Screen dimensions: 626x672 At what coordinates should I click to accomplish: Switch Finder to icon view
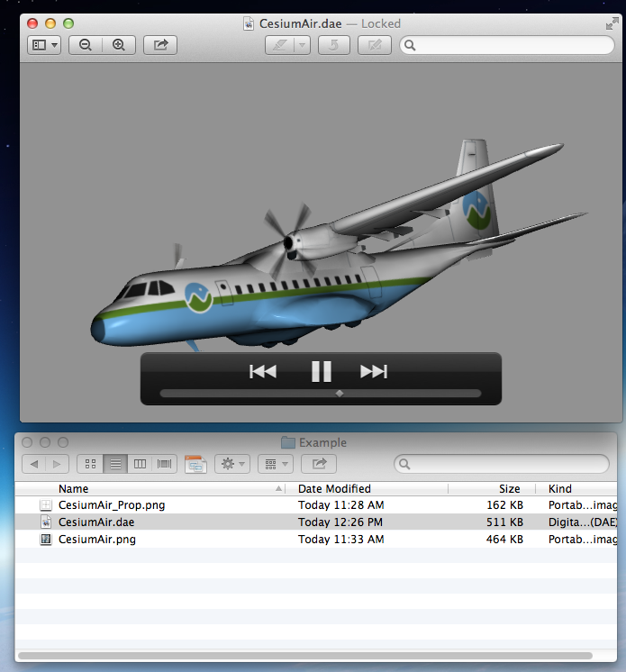pyautogui.click(x=90, y=464)
